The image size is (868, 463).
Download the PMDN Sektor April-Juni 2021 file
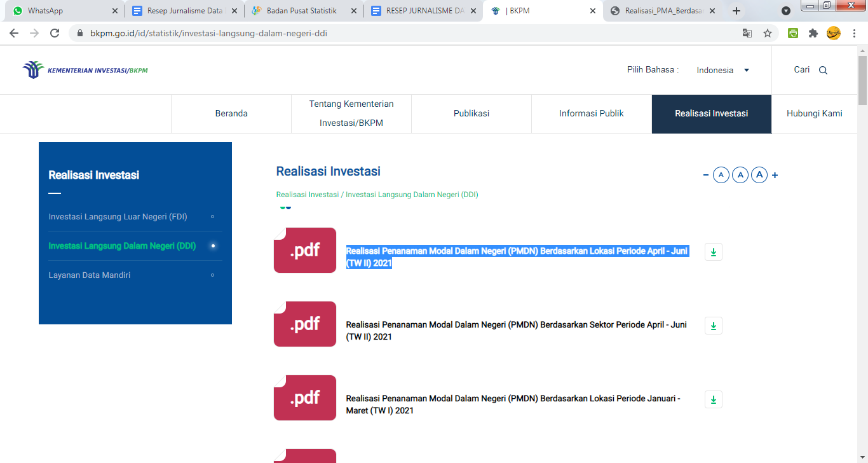[713, 326]
